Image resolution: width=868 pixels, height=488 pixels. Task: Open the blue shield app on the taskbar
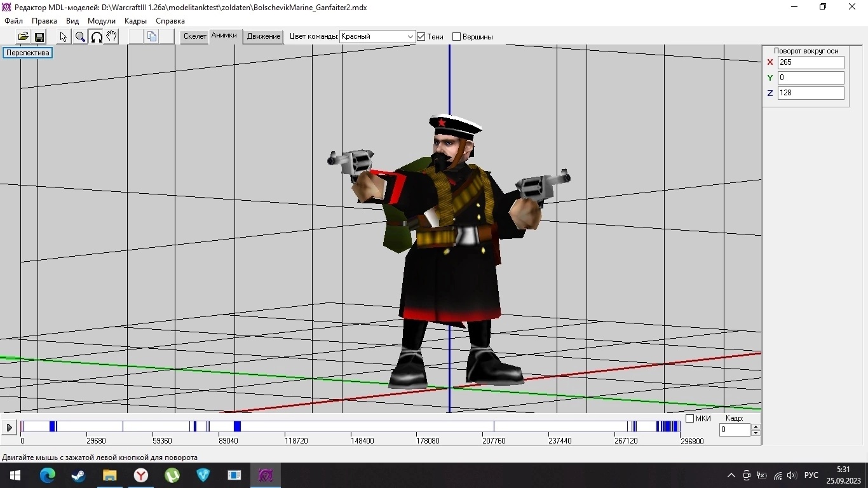click(x=203, y=475)
